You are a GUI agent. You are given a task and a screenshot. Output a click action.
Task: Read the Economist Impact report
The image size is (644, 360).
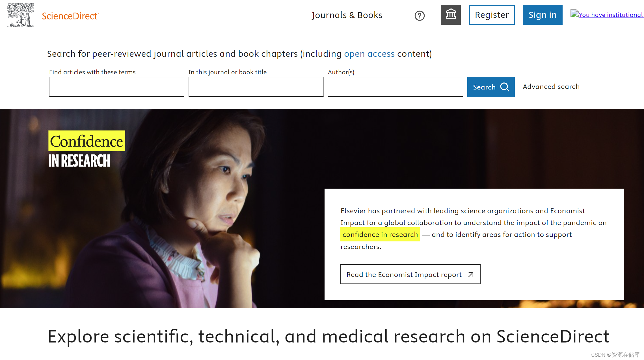[410, 274]
